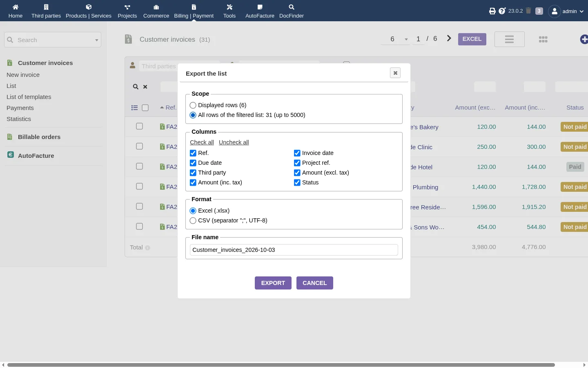The height and width of the screenshot is (368, 588).
Task: Open Third parties top menu
Action: [46, 11]
